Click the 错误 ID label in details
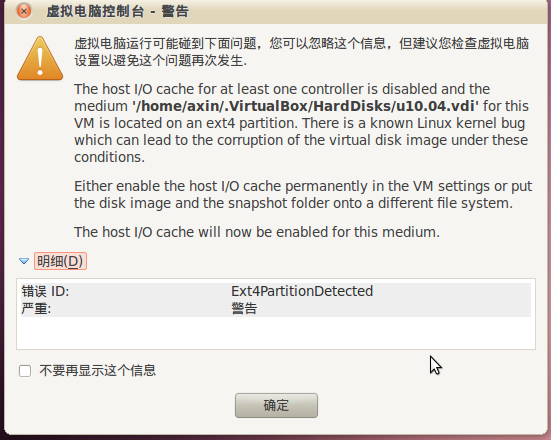Viewport: 551px width, 440px height. click(x=45, y=291)
